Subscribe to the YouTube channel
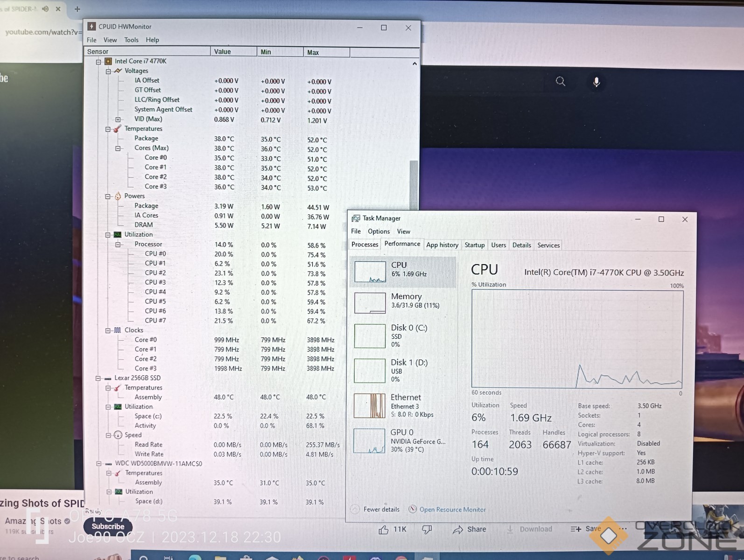Image resolution: width=744 pixels, height=560 pixels. (x=108, y=526)
